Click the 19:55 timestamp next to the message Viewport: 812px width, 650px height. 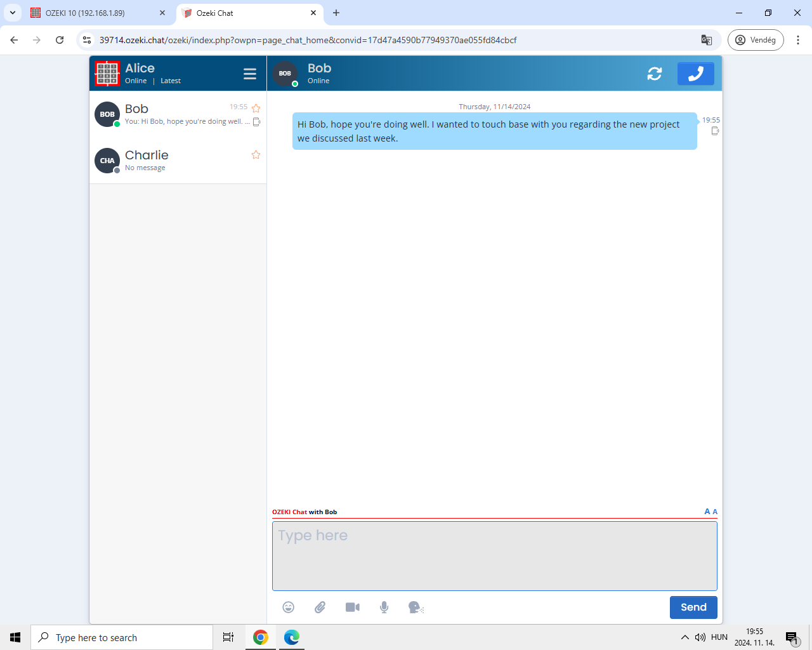coord(711,120)
